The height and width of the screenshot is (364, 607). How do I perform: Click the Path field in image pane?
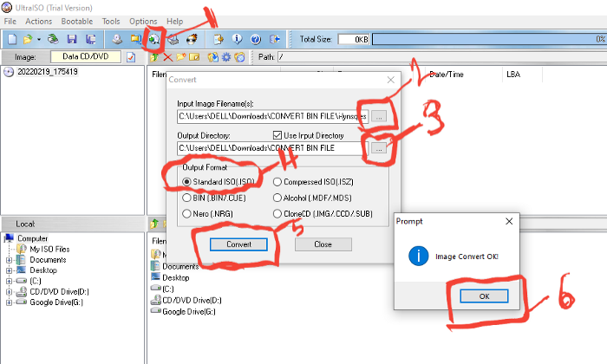442,57
